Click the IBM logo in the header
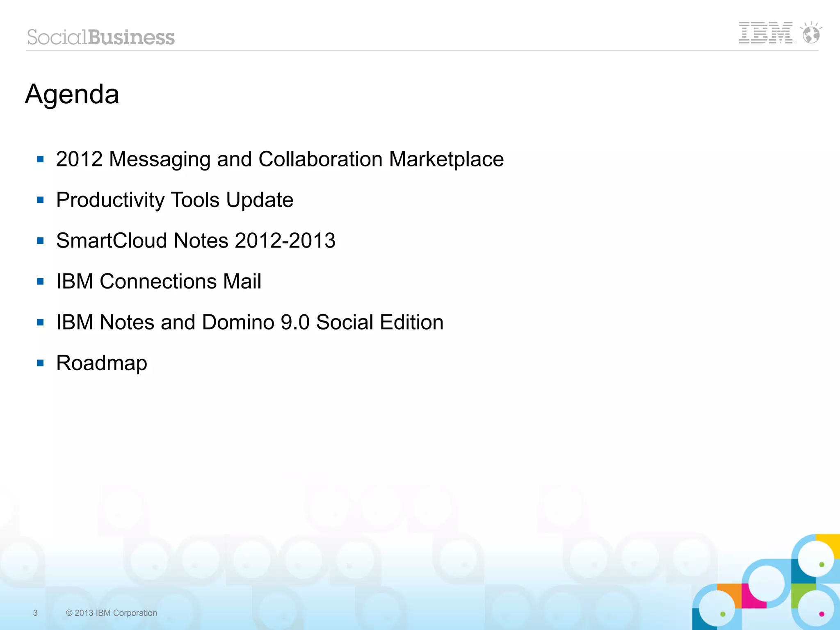The height and width of the screenshot is (630, 840). [766, 33]
